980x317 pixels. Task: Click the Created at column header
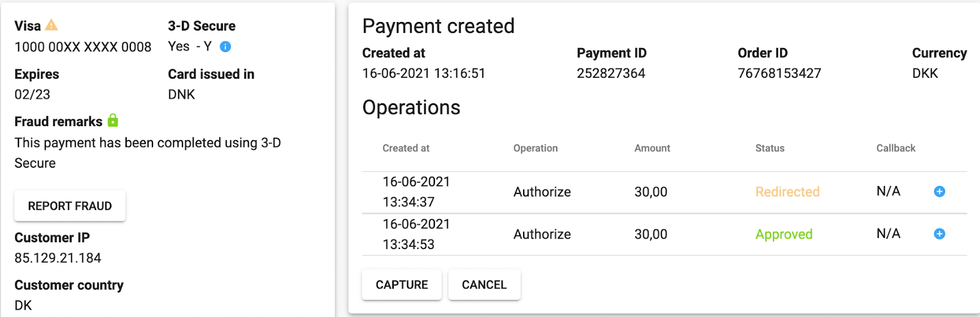[406, 148]
